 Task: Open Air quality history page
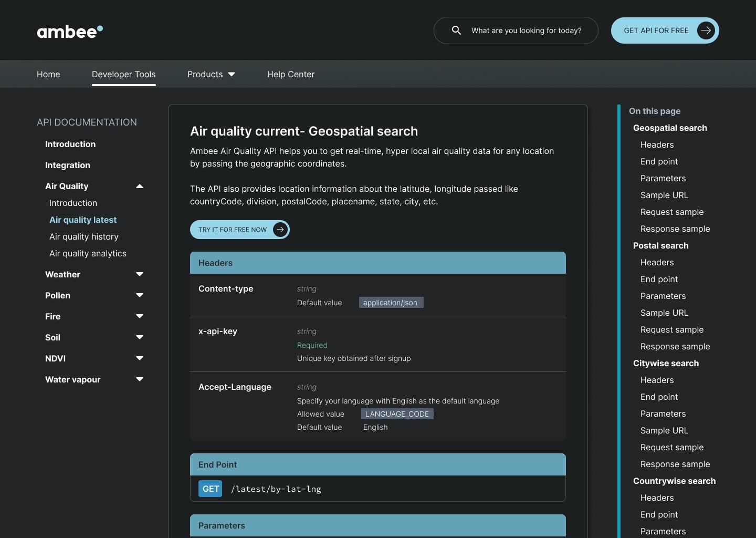(84, 236)
